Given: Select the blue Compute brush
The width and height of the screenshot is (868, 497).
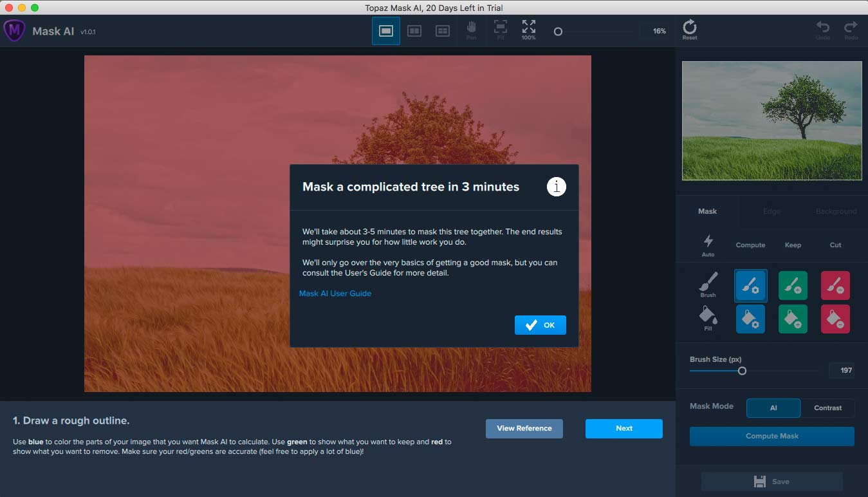Looking at the screenshot, I should pos(750,285).
